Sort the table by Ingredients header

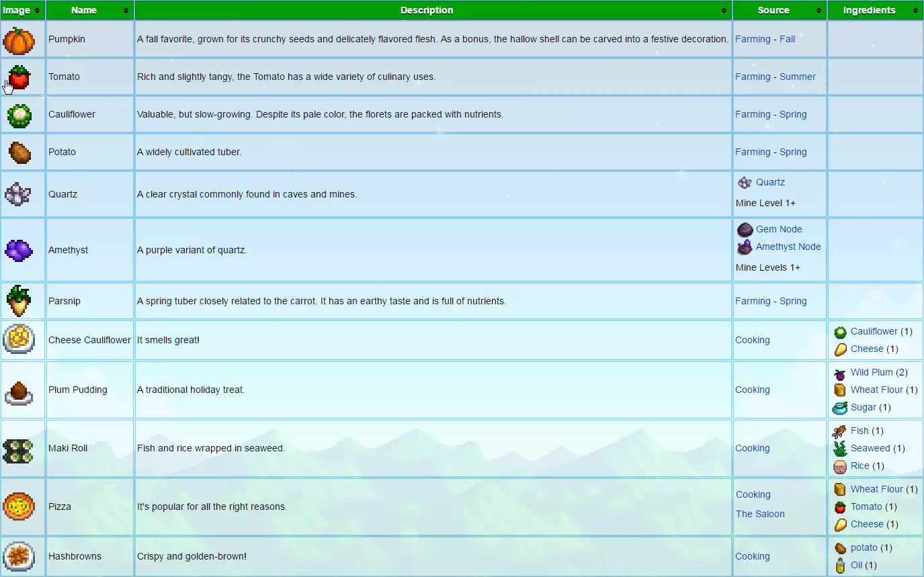[876, 10]
